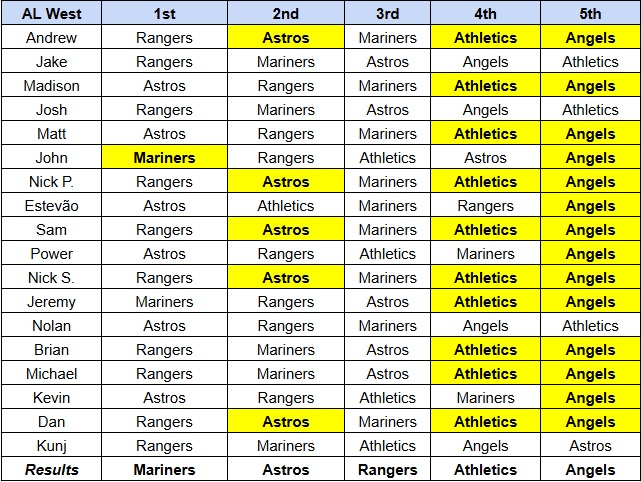
Task: Click Jeremy's Mariners 1st-place pick
Action: [164, 302]
